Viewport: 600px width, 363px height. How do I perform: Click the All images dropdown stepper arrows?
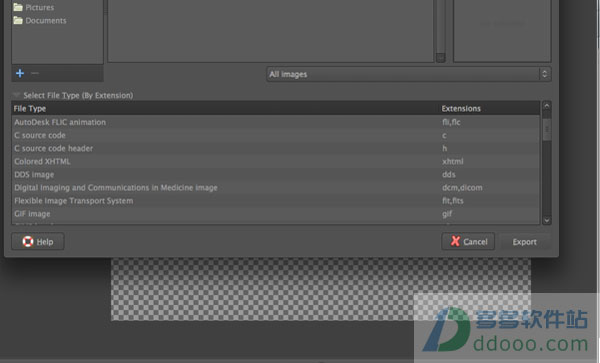545,74
